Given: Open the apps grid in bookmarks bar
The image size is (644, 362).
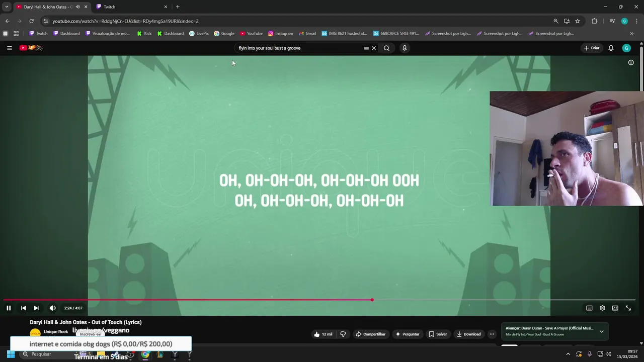Looking at the screenshot, I should tap(16, 34).
